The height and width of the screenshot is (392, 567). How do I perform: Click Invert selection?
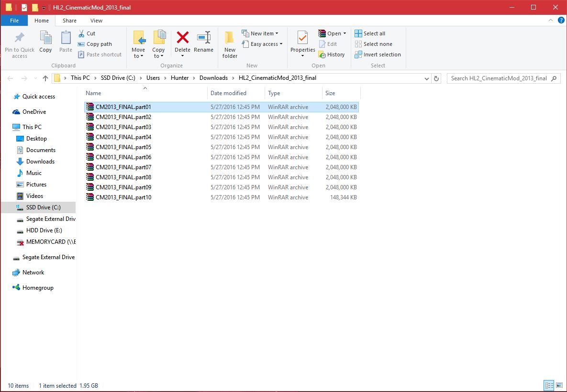coord(378,54)
